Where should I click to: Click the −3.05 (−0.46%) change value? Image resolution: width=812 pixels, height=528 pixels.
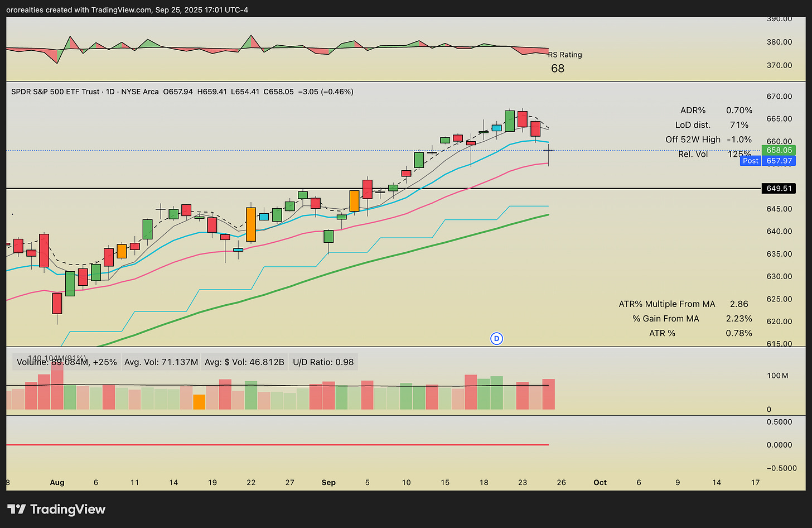[326, 92]
